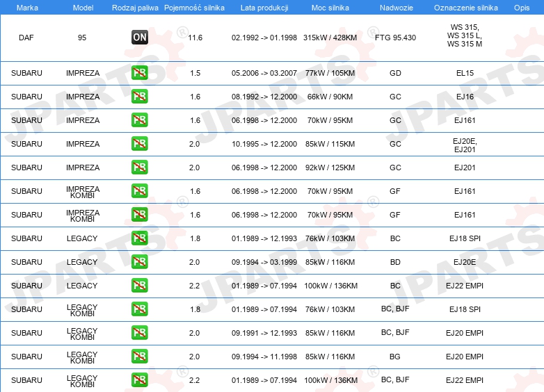Click the engine codes 'EJ20E, EJ201'

pos(465,145)
